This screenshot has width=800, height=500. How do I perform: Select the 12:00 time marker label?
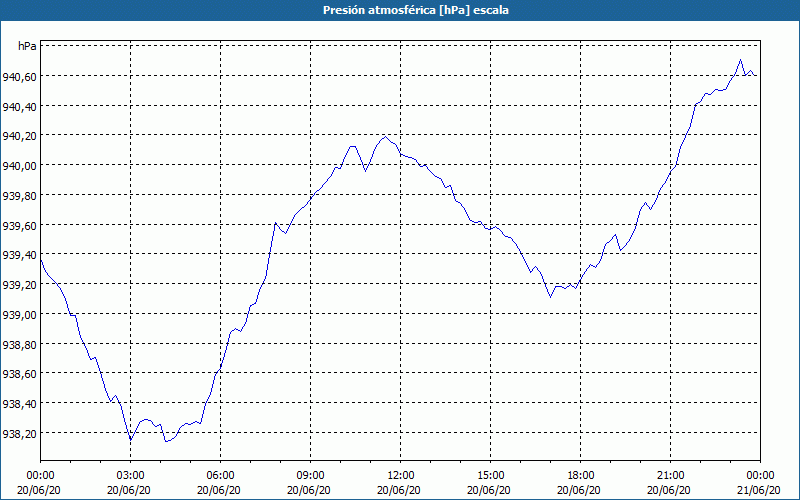400,474
